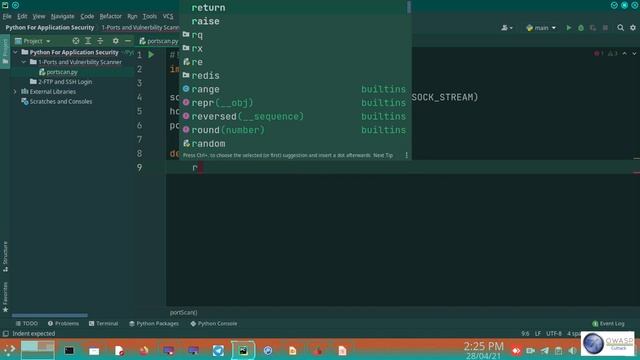
Task: Pick the reversed(__sequence) completion
Action: 294,116
